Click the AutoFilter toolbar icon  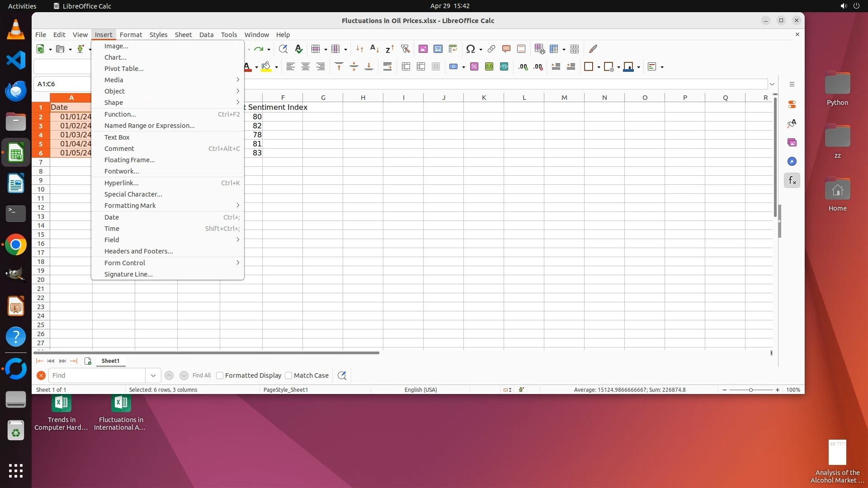[x=405, y=49]
